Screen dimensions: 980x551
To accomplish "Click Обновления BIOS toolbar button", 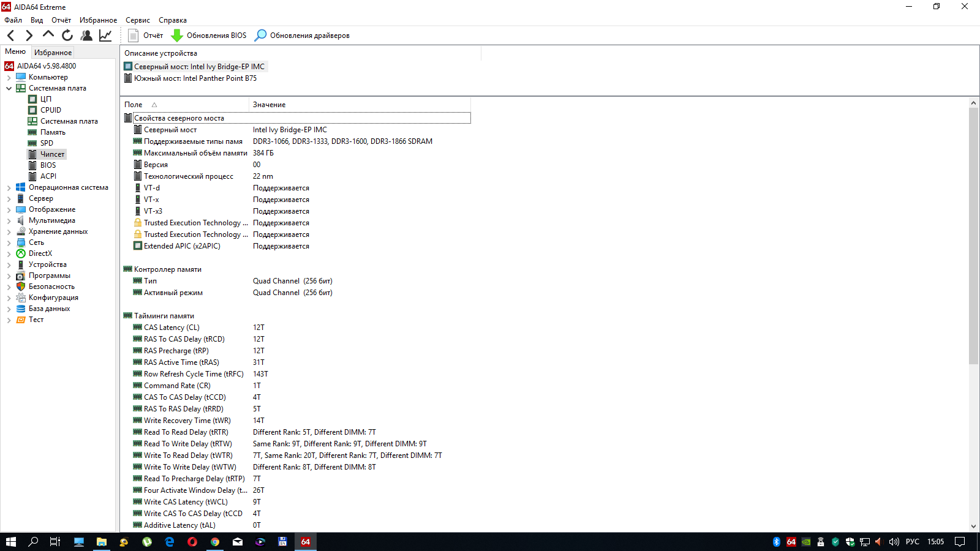I will click(x=209, y=36).
